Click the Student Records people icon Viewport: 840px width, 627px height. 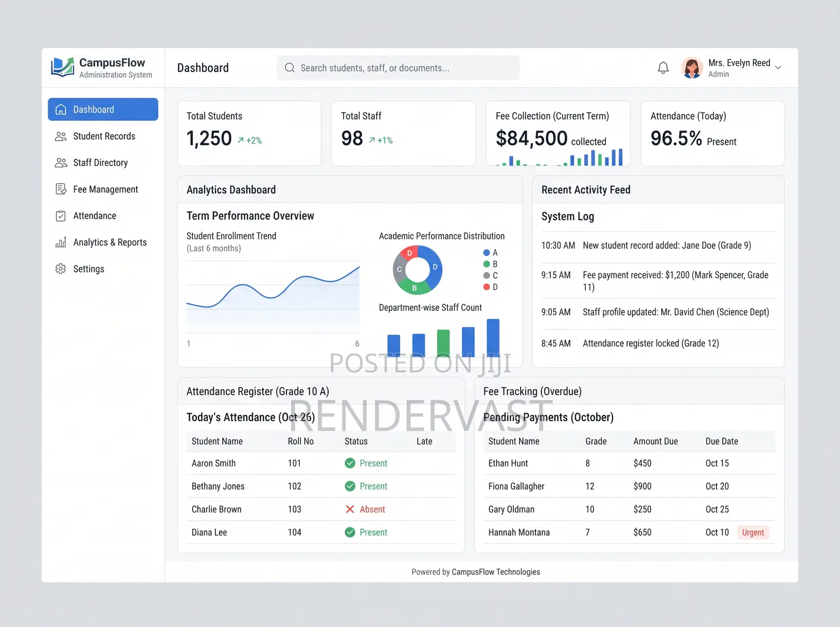(61, 136)
